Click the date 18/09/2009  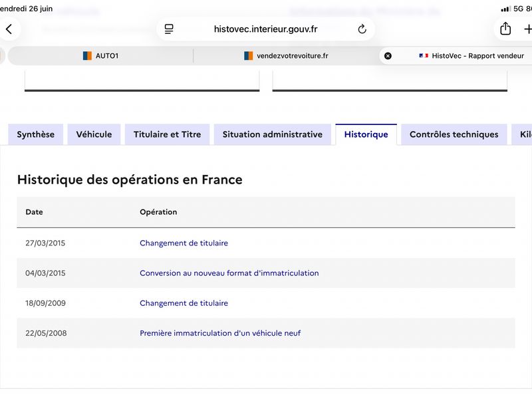45,303
